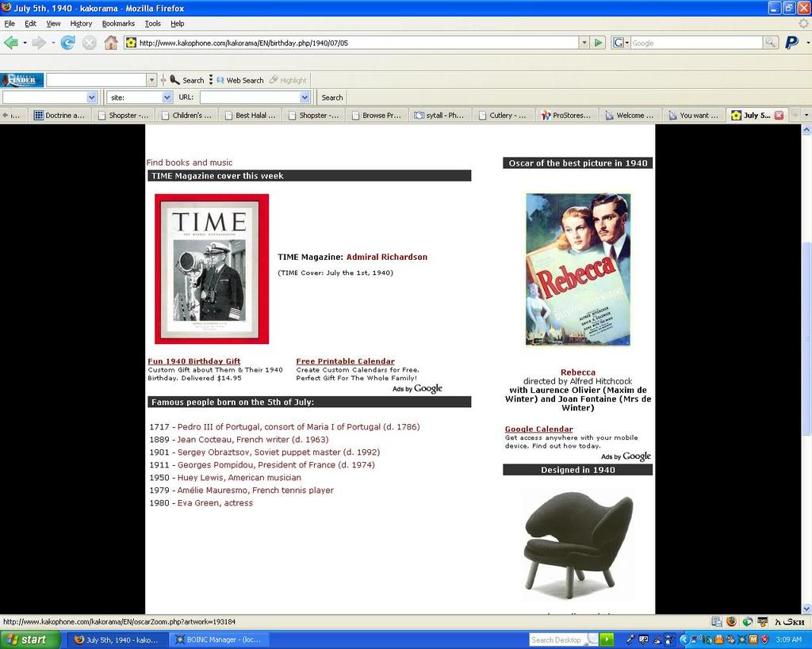Open the site: combo box dropdown

point(167,97)
